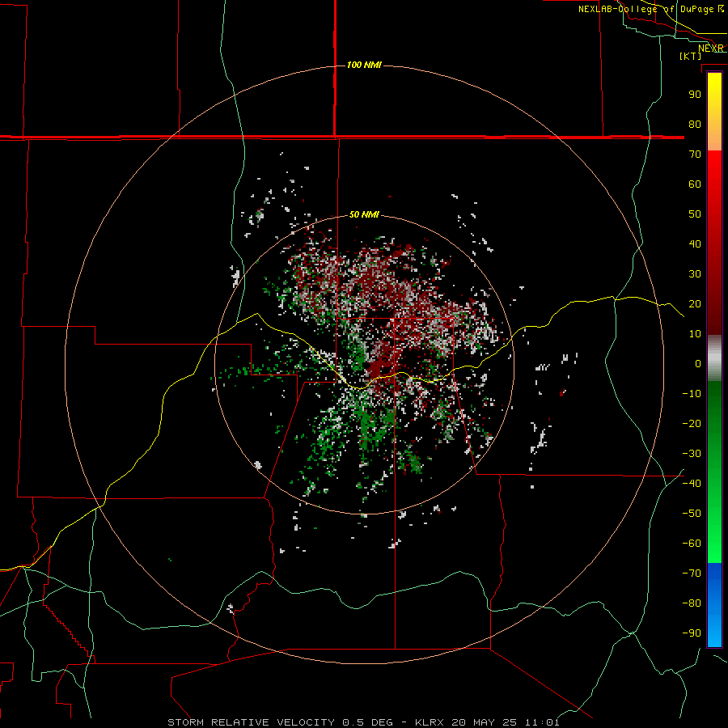This screenshot has height=728, width=728.
Task: Click the -30 value on velocity scale
Action: coord(692,454)
